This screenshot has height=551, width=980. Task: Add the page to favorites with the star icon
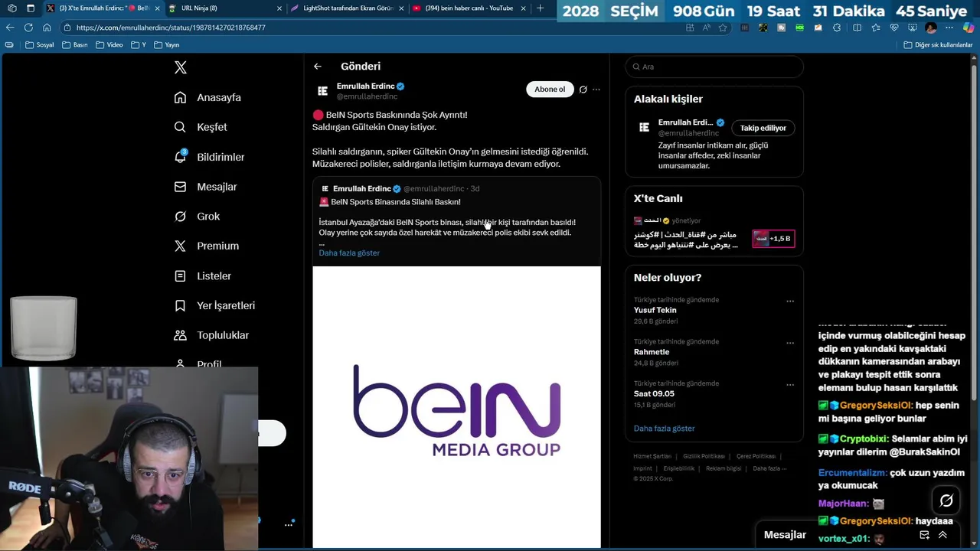723,28
